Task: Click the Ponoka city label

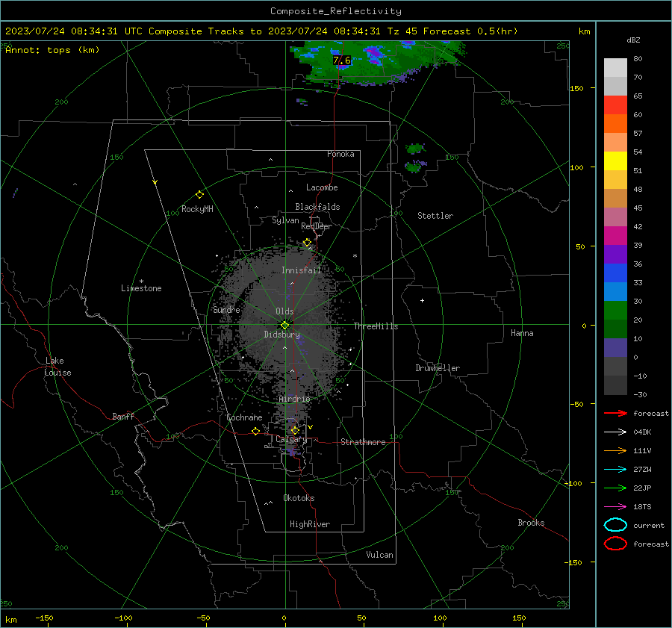Action: click(340, 154)
